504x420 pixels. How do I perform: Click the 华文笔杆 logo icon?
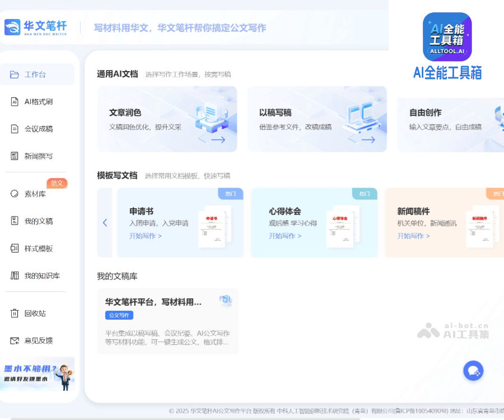click(x=12, y=27)
